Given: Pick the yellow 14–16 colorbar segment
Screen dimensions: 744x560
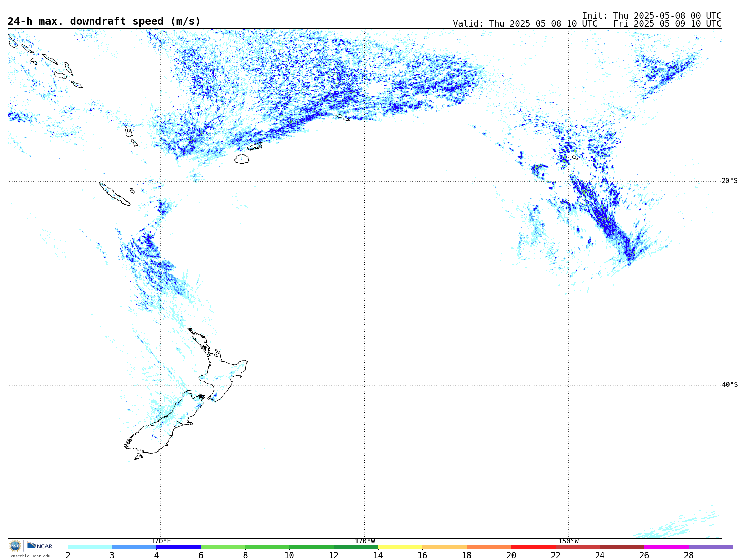Looking at the screenshot, I should [400, 547].
